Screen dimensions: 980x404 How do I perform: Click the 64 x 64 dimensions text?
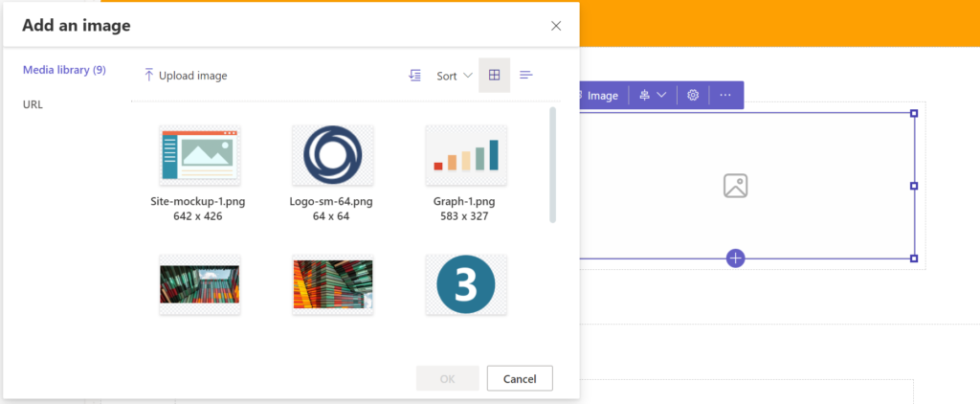331,217
